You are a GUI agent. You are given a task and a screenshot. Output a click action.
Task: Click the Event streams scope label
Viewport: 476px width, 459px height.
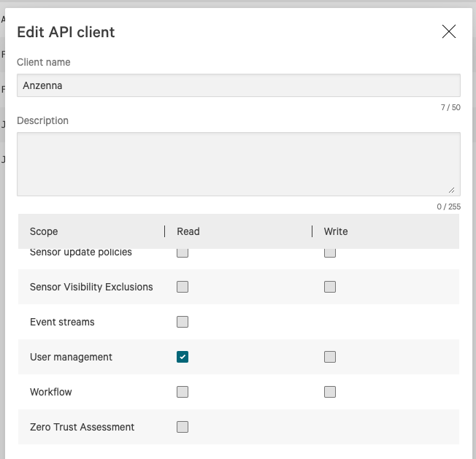coord(62,322)
